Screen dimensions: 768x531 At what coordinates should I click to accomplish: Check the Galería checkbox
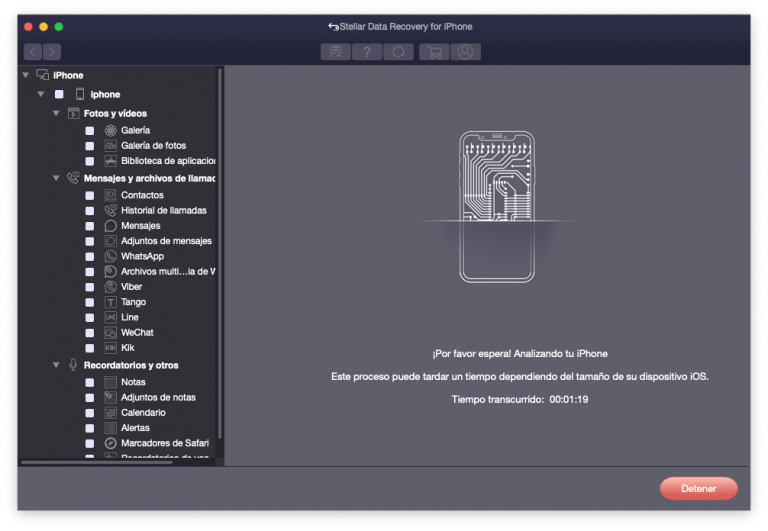coord(90,131)
